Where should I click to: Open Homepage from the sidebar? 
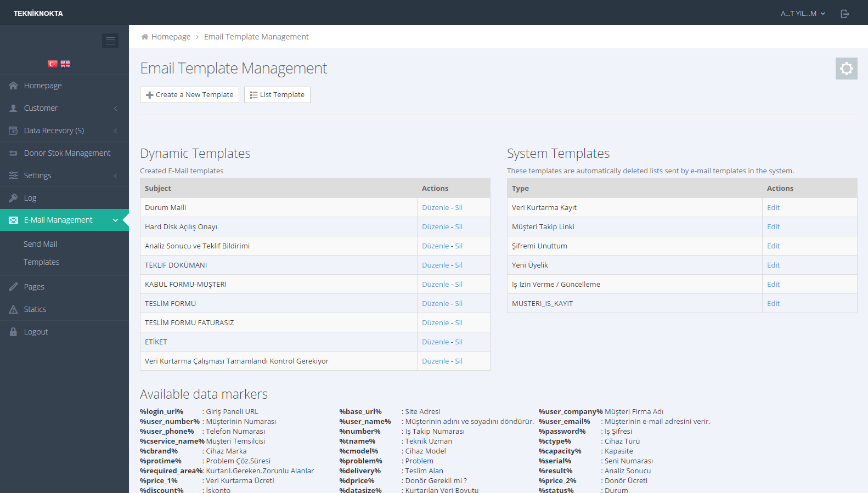pyautogui.click(x=43, y=86)
